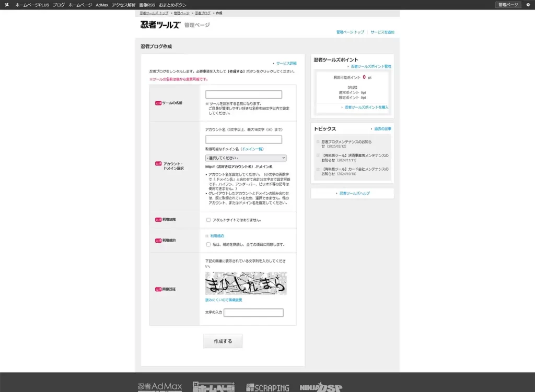Click the CAPTCHA image
Screen dimensions: 535x392
(246, 283)
